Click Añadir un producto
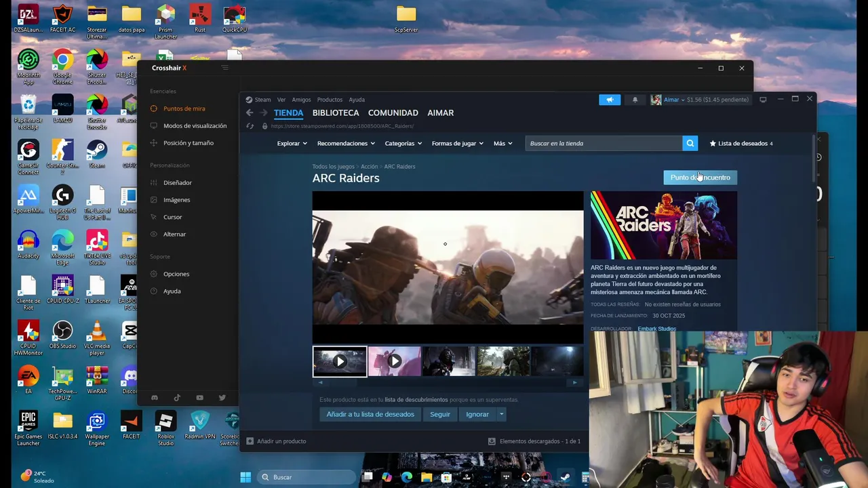This screenshot has width=868, height=488. tap(276, 441)
